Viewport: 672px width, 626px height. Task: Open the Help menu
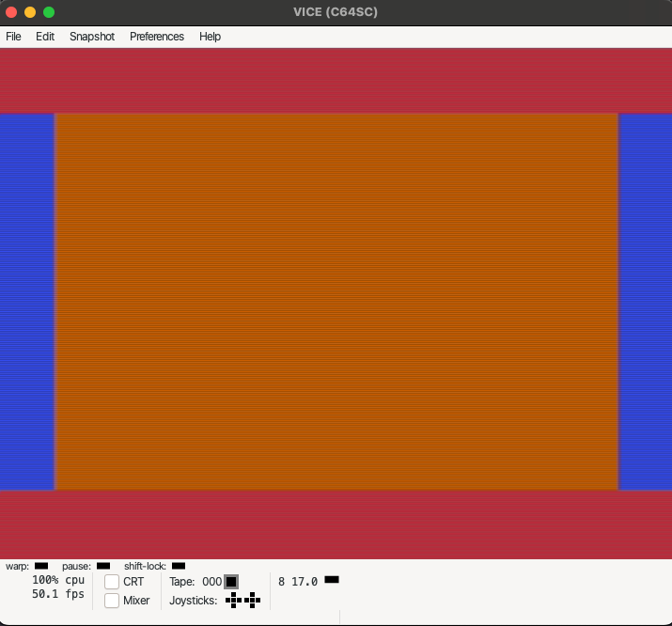coord(210,37)
